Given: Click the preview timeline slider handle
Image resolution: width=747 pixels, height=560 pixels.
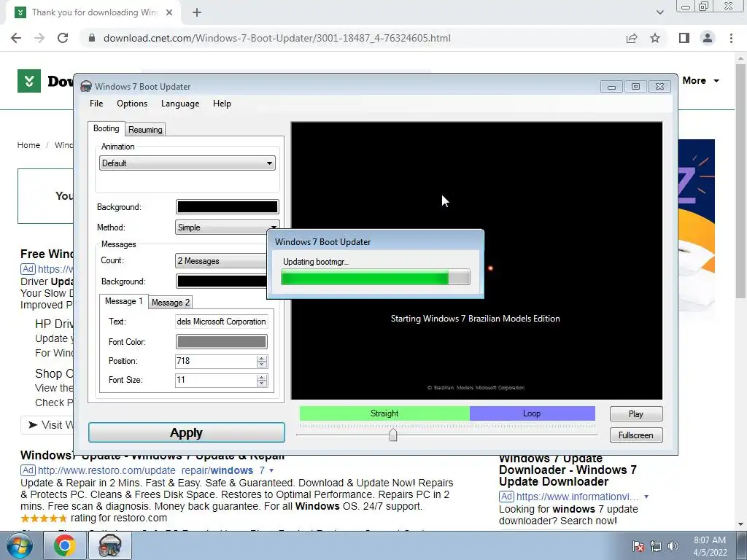Looking at the screenshot, I should 393,435.
